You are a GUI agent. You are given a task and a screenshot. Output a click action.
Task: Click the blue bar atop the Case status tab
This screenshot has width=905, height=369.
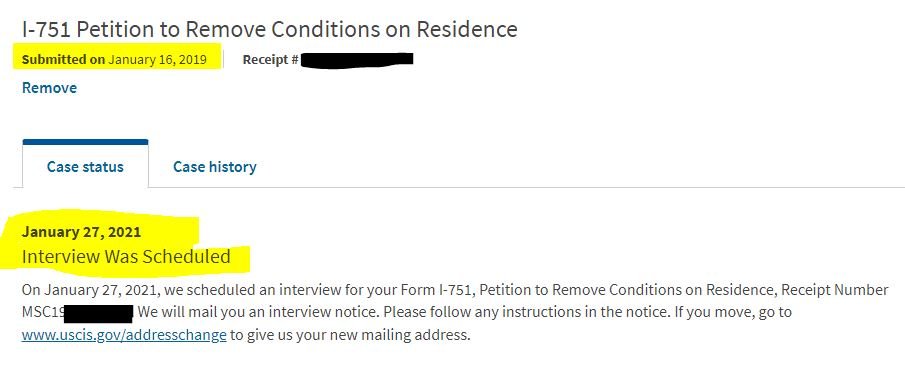coord(85,141)
